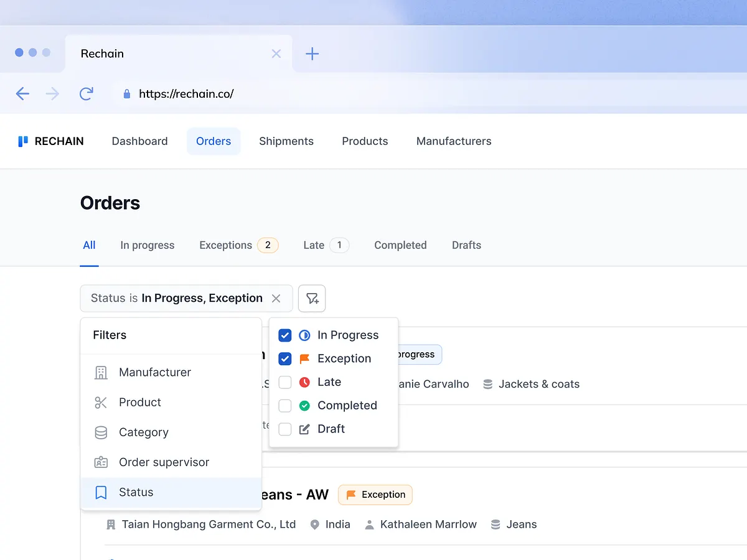Viewport: 747px width, 560px height.
Task: Check the Late status checkbox
Action: pyautogui.click(x=285, y=382)
